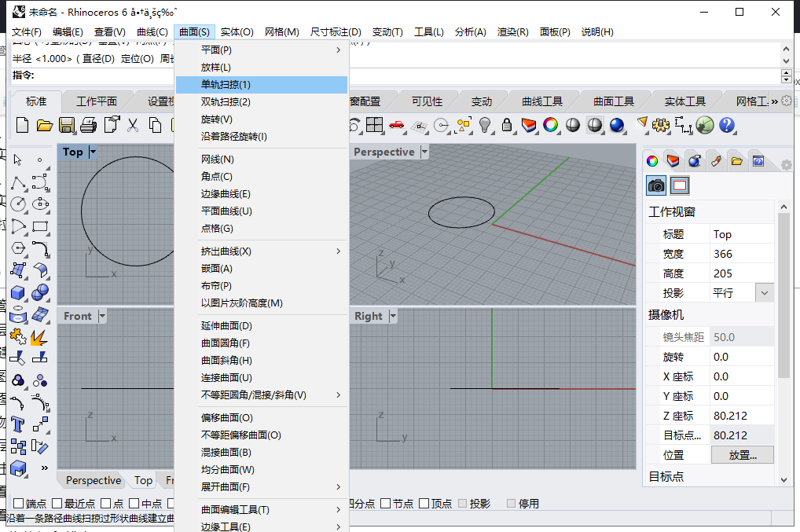The image size is (800, 532).
Task: Click the Print icon
Action: pyautogui.click(x=89, y=125)
